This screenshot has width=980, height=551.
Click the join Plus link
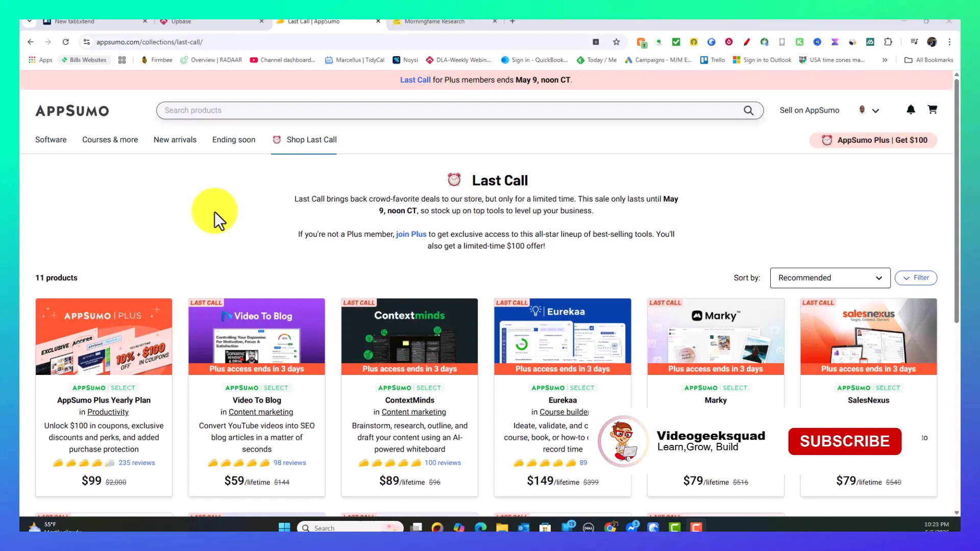411,234
